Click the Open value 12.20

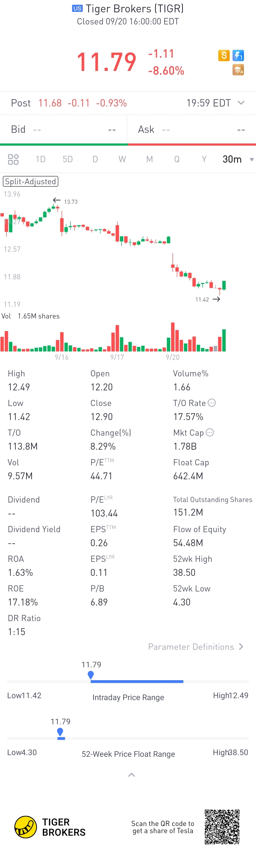pos(101,387)
